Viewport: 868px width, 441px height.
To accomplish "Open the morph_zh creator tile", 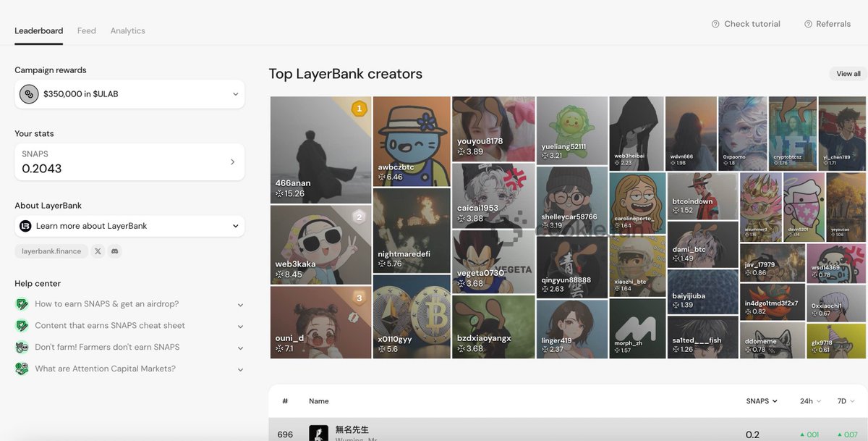I will (x=637, y=329).
